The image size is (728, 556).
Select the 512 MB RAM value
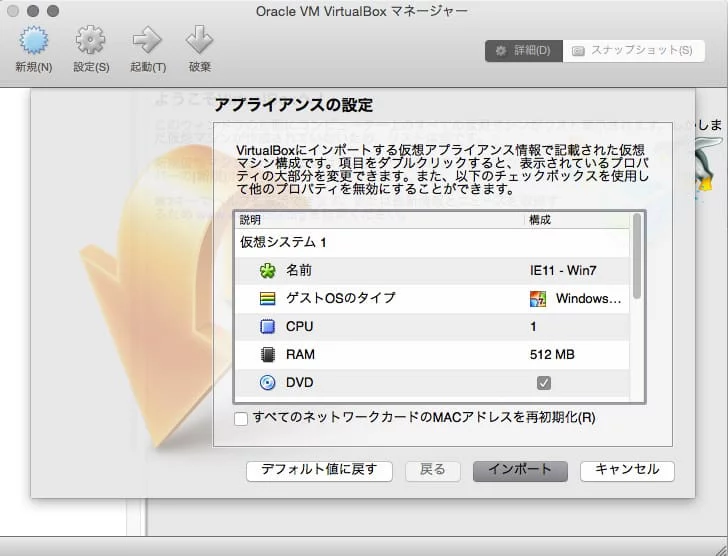pos(552,355)
